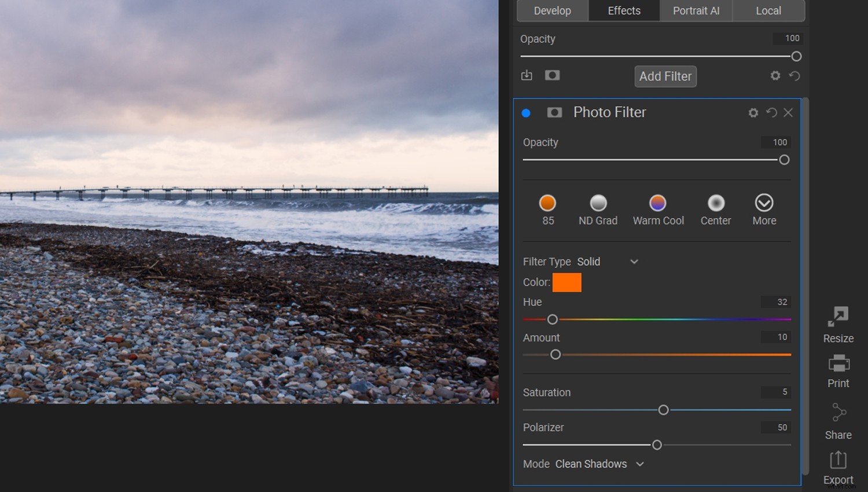Click the import preset icon above Add Filter
Screen dimensions: 868x492
coord(527,75)
